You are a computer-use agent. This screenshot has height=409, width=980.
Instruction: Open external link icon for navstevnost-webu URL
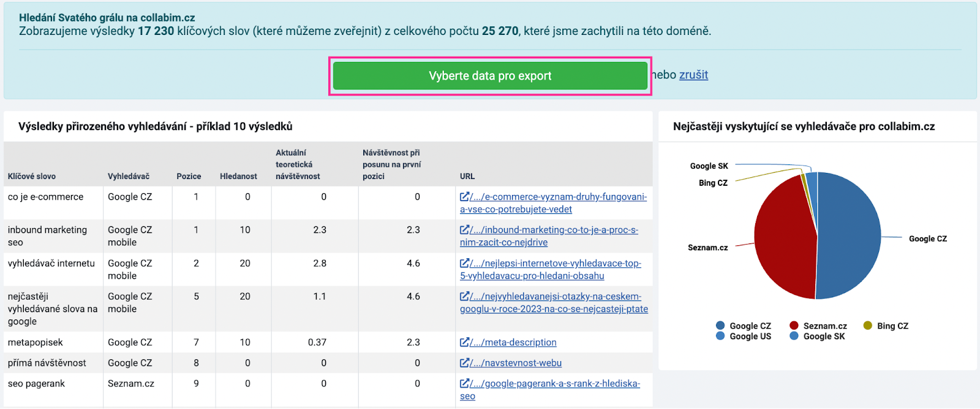(x=464, y=363)
